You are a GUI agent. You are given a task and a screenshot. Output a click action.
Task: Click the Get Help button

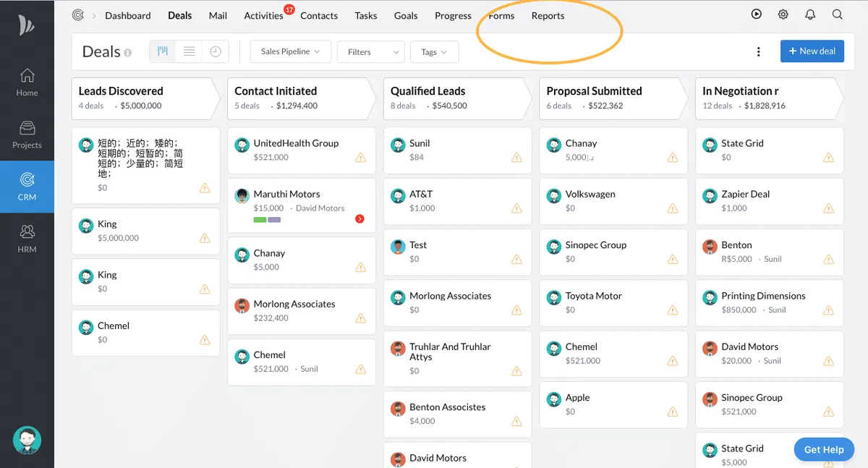pos(823,449)
